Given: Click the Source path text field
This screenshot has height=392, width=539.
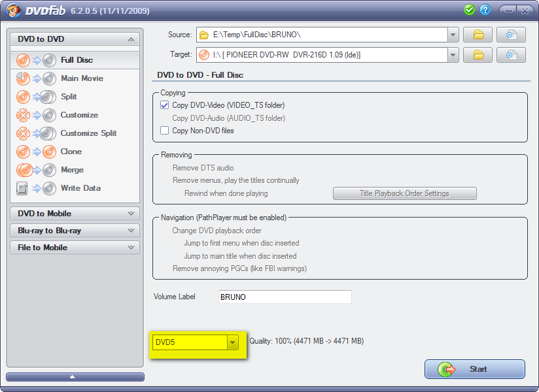Looking at the screenshot, I should 322,35.
